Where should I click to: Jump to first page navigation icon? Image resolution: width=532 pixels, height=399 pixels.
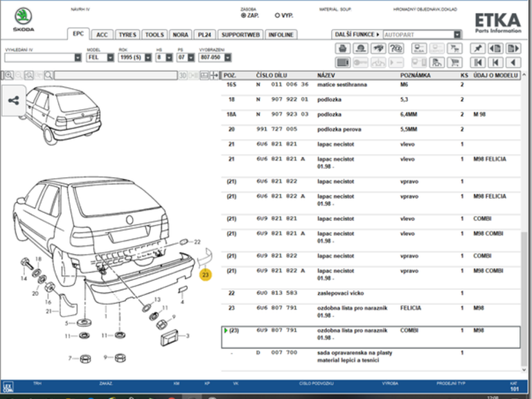pos(477,62)
